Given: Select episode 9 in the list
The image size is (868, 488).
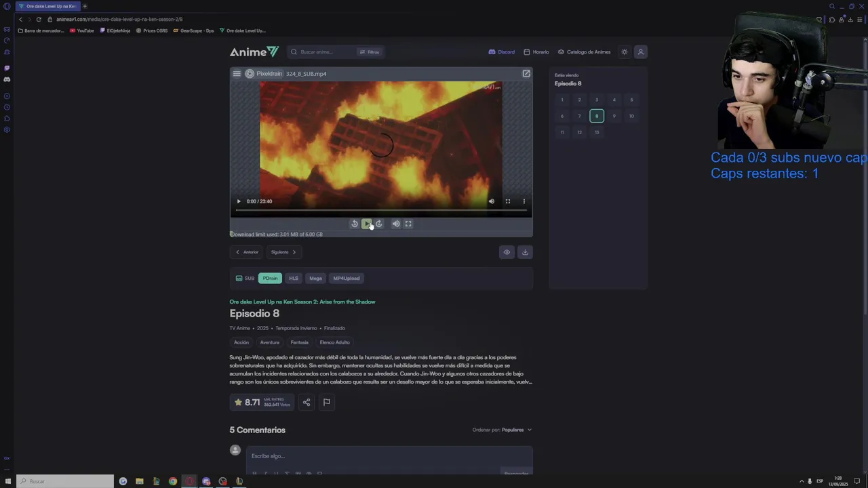Looking at the screenshot, I should [614, 117].
